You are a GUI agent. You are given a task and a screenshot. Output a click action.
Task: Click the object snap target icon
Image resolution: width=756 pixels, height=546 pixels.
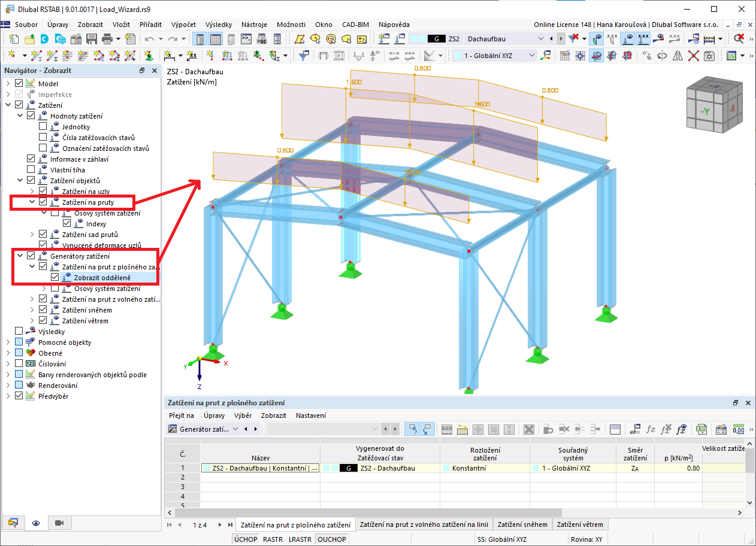coord(580,56)
